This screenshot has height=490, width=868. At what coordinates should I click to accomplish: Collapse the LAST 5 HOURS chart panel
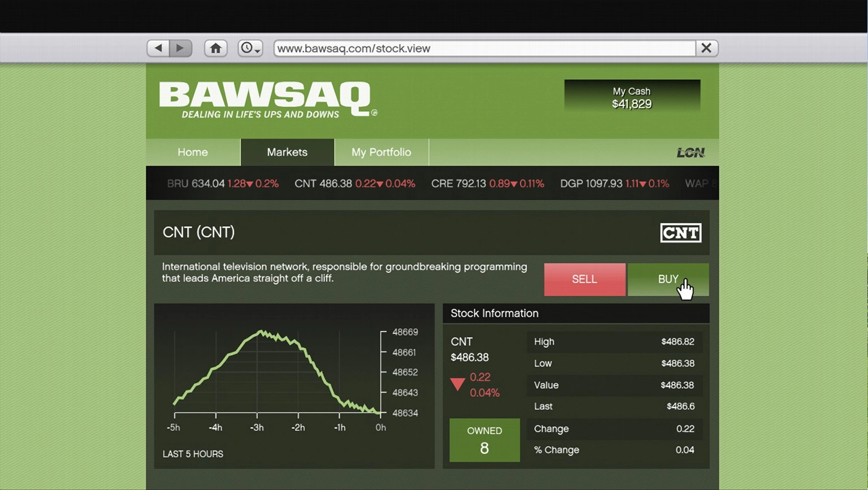click(193, 454)
